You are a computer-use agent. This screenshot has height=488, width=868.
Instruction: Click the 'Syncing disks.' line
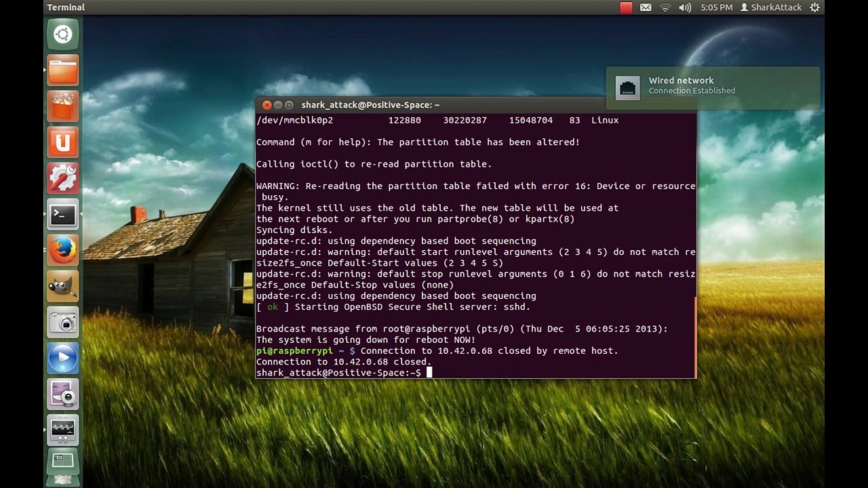point(295,230)
